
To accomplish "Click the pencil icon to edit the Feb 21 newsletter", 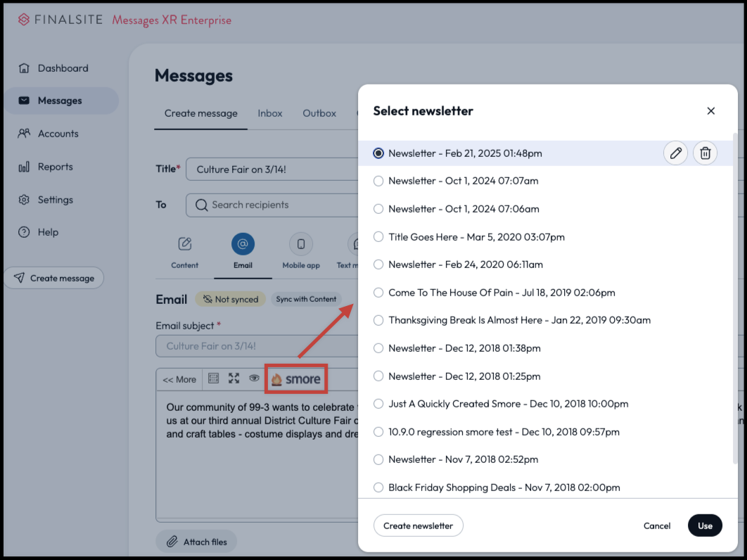I will click(x=675, y=153).
